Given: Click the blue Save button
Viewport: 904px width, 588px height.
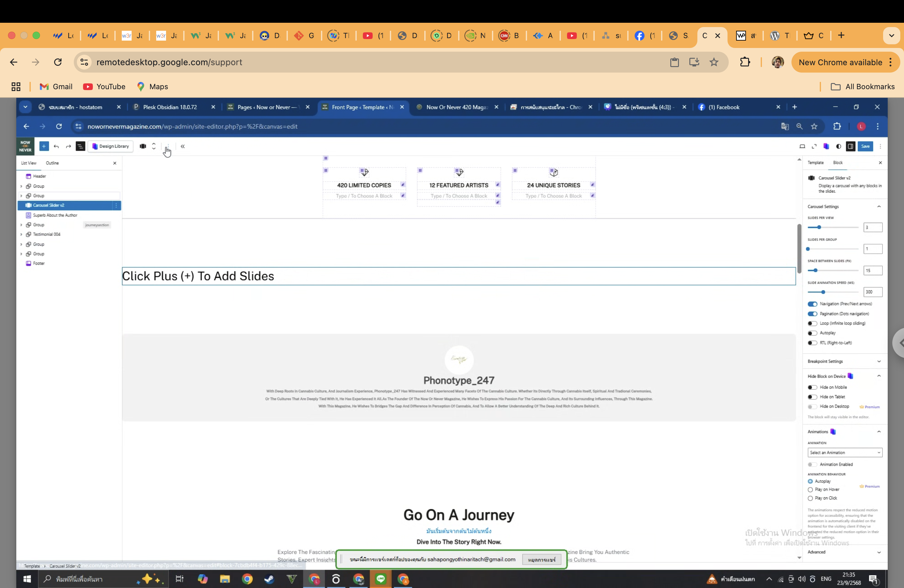Looking at the screenshot, I should [865, 146].
